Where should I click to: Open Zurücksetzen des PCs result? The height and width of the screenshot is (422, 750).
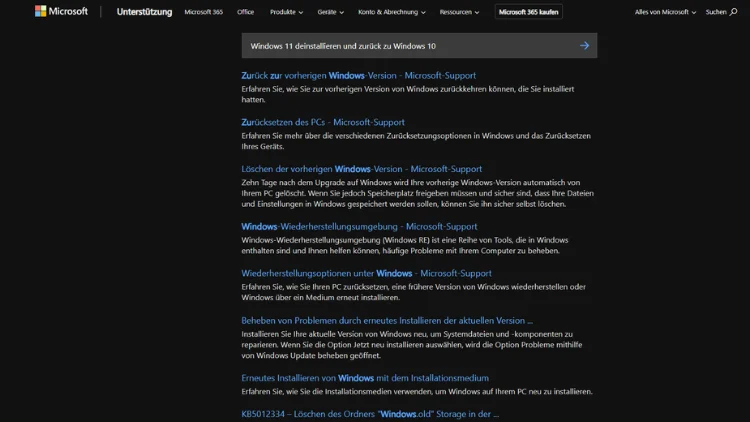point(323,122)
